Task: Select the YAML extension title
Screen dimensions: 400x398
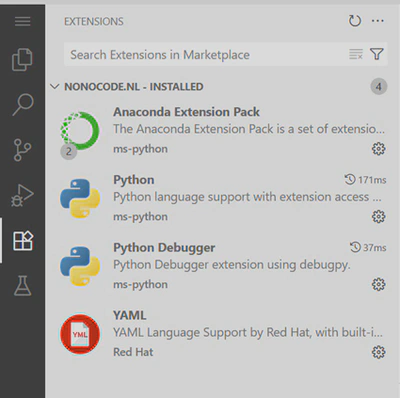Action: pos(130,315)
